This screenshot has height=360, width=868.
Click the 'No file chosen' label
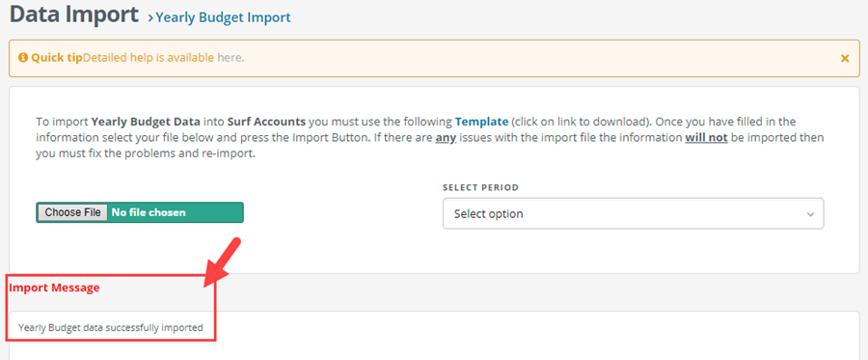click(x=149, y=212)
